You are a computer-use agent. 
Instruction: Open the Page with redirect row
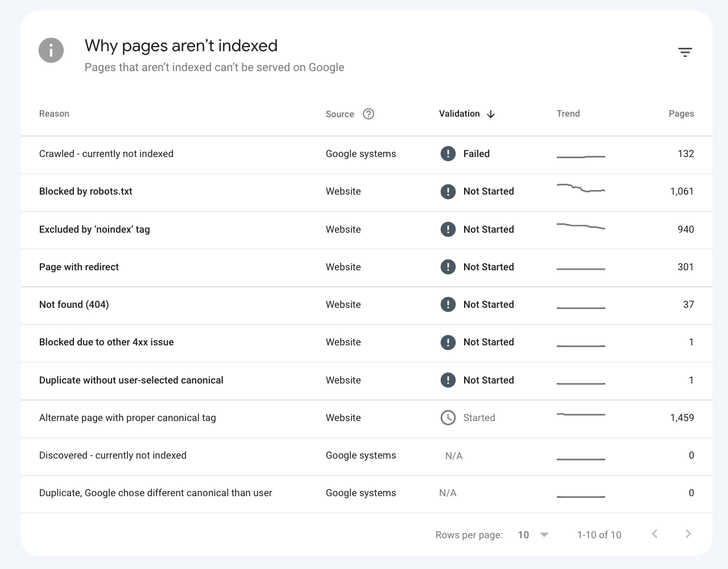pos(367,267)
